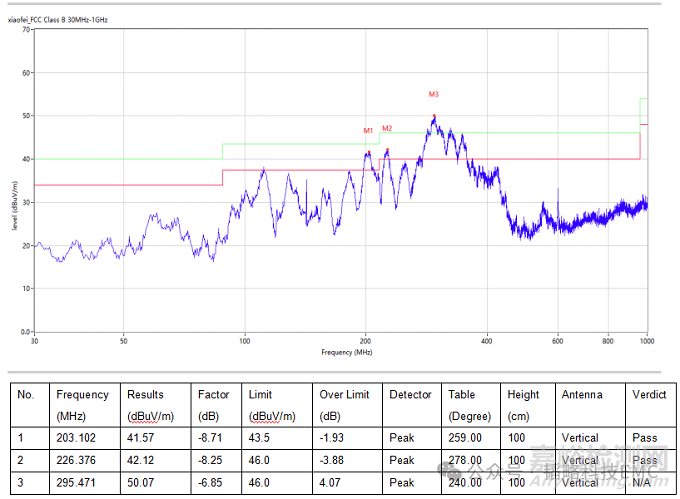The width and height of the screenshot is (680, 499).
Task: Select the M2 peak marker label
Action: point(387,128)
